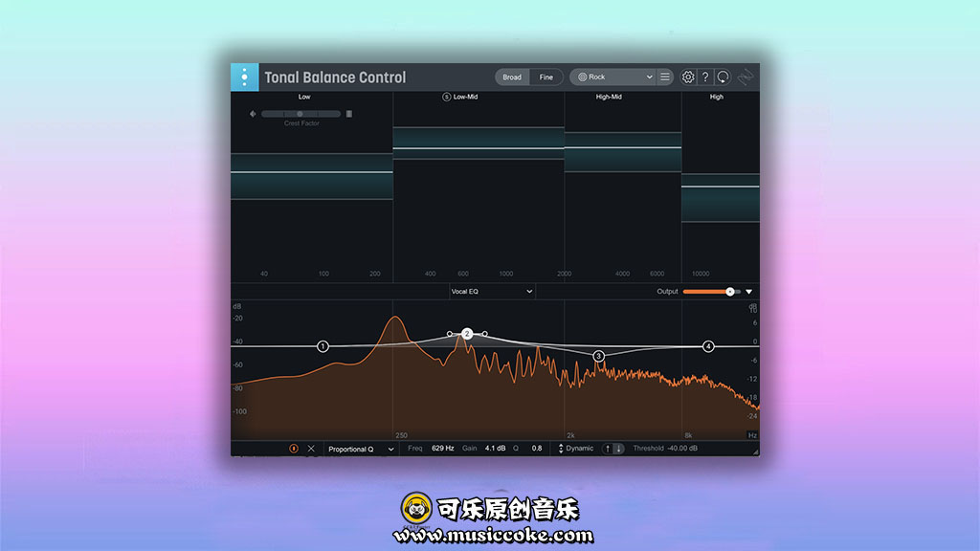The image size is (980, 551).
Task: Solo the Low-Mid band
Action: pos(446,97)
